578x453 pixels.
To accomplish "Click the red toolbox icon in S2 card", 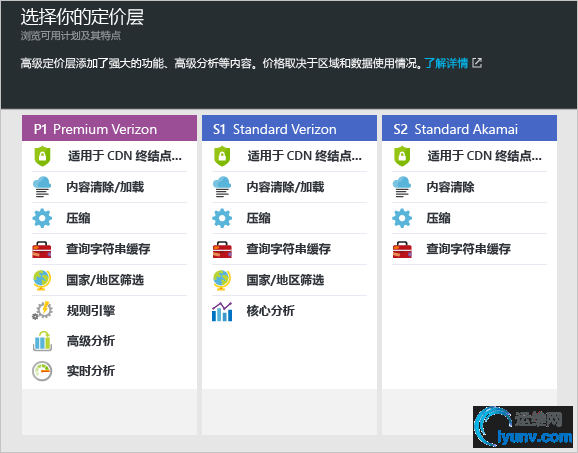I will pos(402,250).
